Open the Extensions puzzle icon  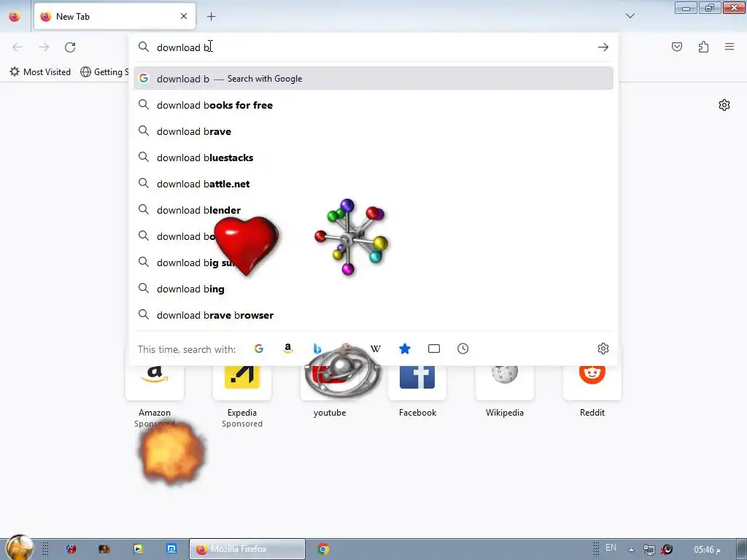(703, 47)
